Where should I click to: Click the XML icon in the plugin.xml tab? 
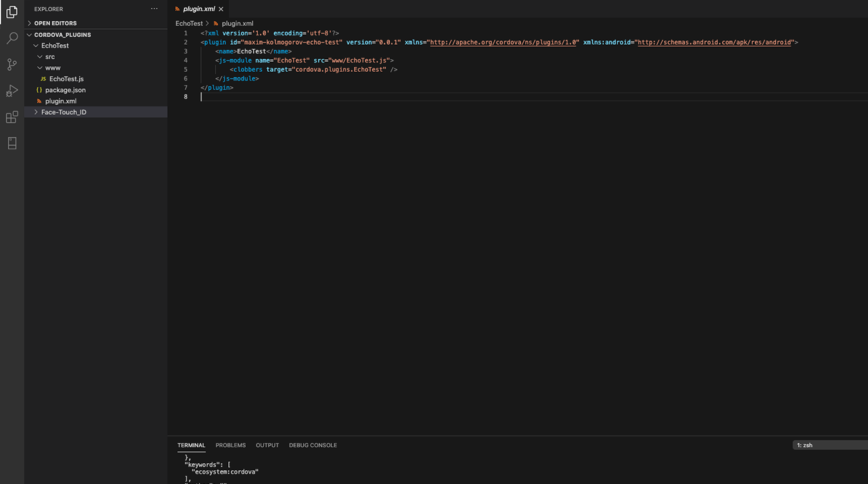[178, 9]
